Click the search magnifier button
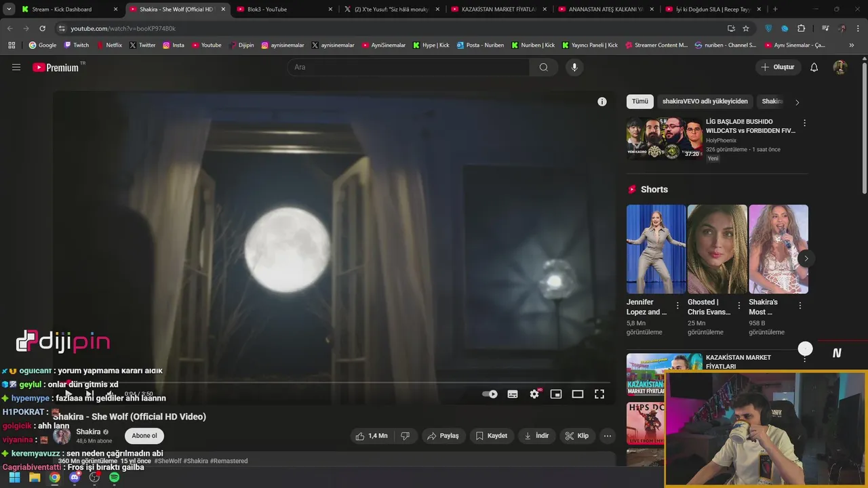 click(544, 67)
